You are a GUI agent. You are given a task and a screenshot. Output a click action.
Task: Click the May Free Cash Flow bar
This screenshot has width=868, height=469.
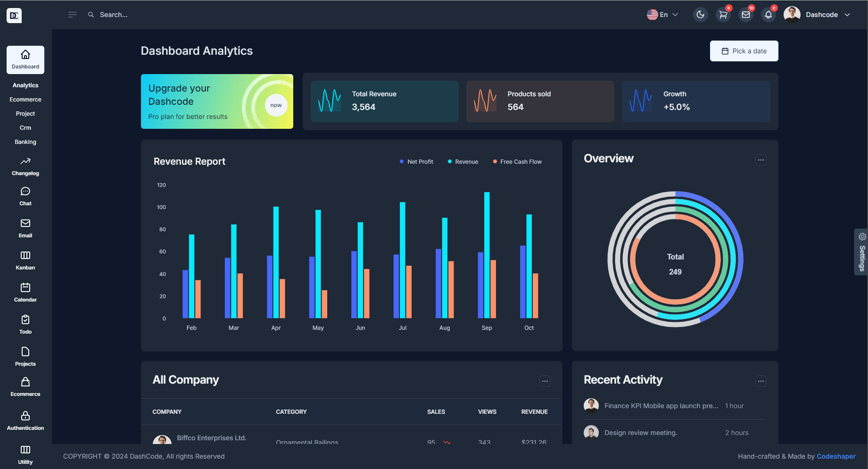point(324,304)
